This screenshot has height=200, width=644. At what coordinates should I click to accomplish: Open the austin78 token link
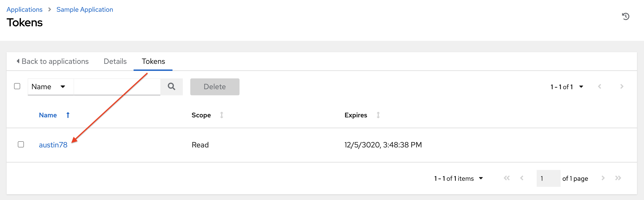pyautogui.click(x=53, y=144)
